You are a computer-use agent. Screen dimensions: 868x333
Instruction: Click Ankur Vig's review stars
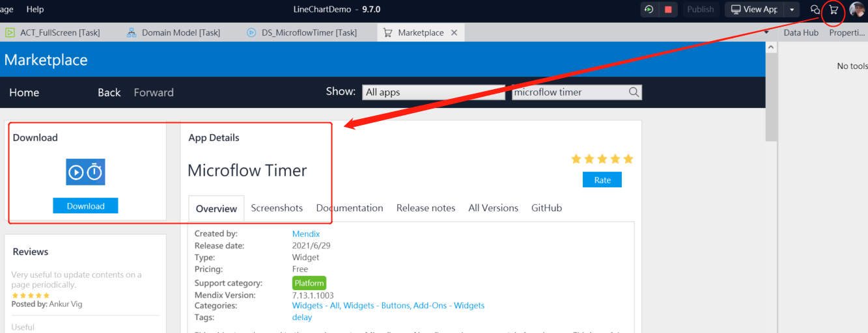31,295
